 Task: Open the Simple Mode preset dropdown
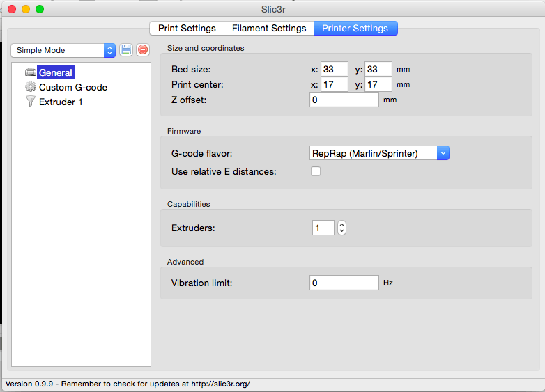(x=63, y=50)
